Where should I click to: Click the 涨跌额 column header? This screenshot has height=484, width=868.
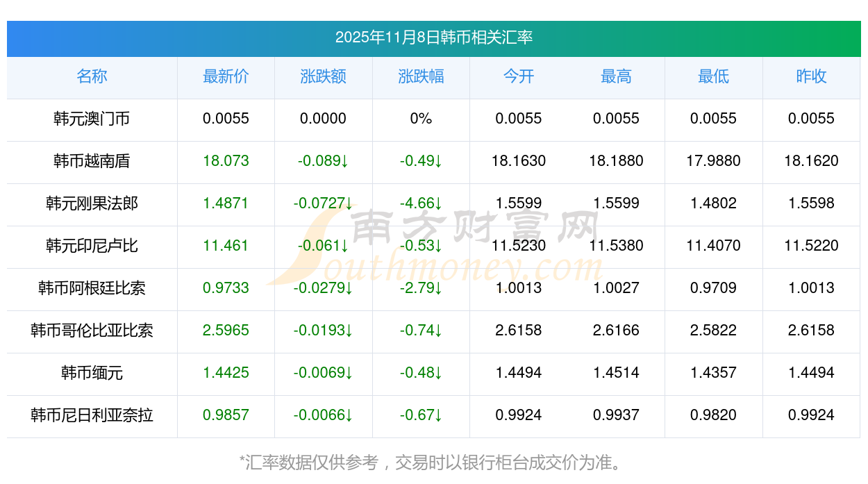point(323,76)
